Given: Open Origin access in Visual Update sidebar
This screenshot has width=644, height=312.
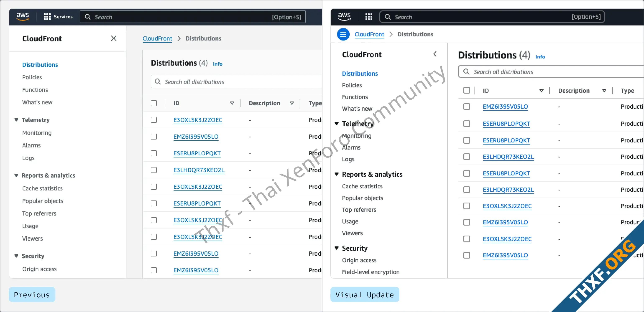Looking at the screenshot, I should (359, 260).
